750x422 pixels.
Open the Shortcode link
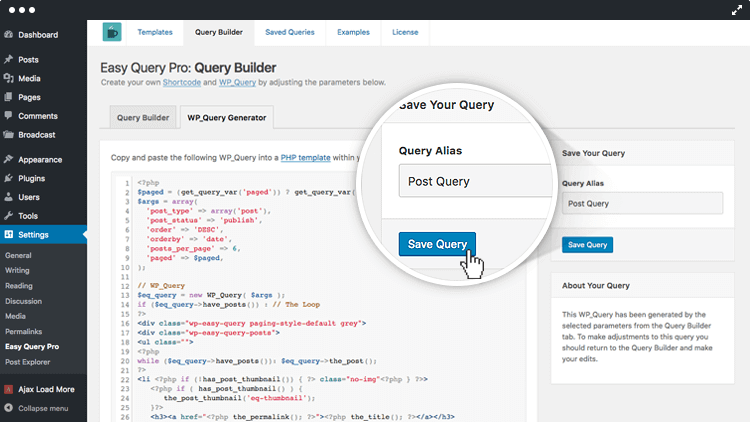tap(182, 82)
